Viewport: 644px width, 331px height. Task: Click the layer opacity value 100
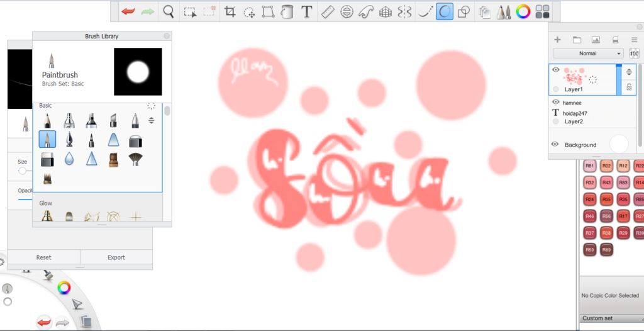(x=634, y=53)
